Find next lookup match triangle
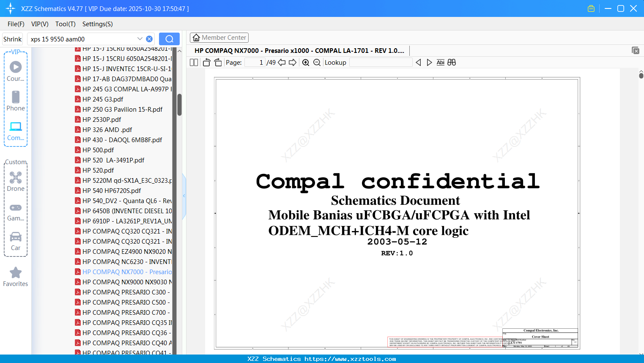The width and height of the screenshot is (644, 363). point(429,63)
